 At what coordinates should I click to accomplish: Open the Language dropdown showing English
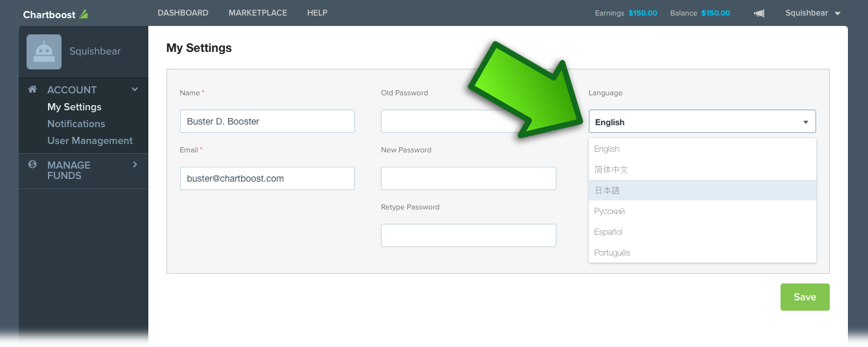tap(702, 122)
